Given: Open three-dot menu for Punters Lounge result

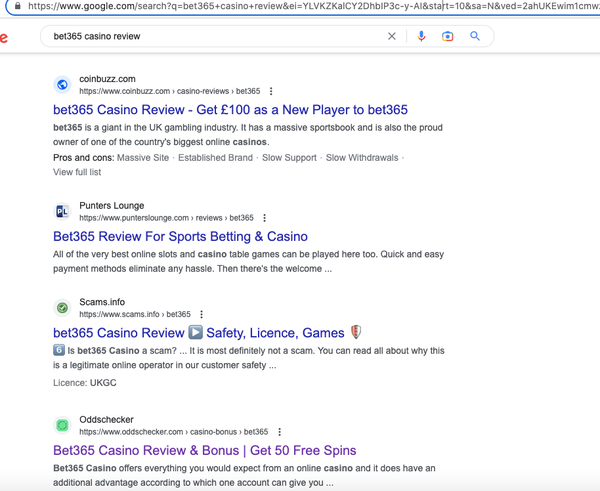Looking at the screenshot, I should (265, 218).
